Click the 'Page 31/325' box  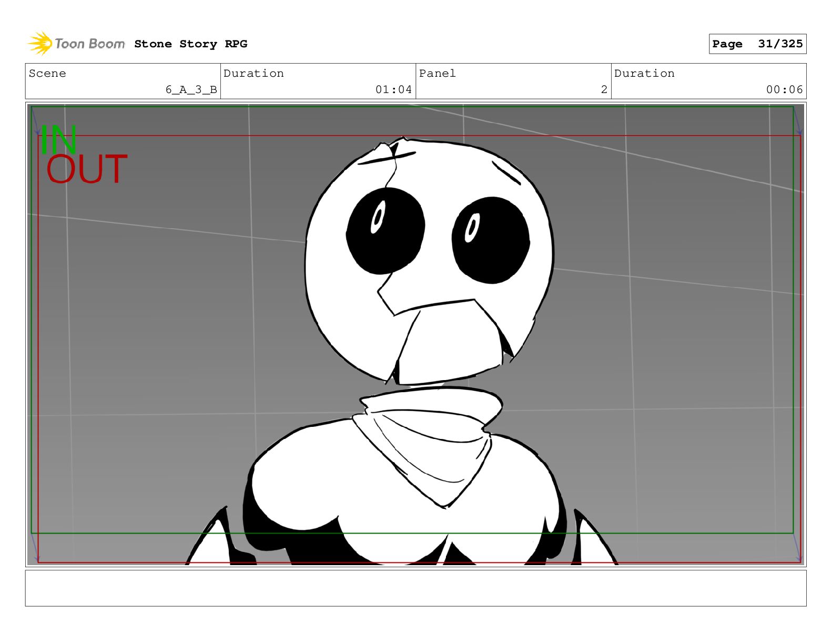pyautogui.click(x=757, y=44)
